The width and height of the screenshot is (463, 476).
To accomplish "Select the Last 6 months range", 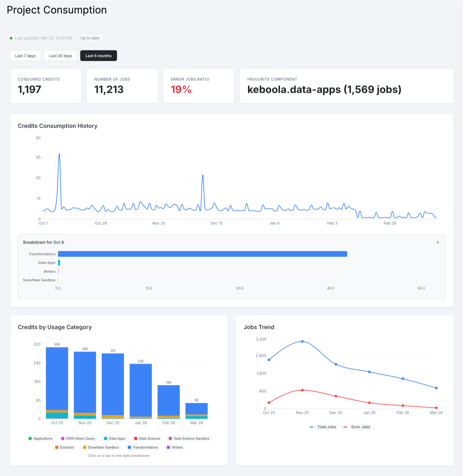I will point(99,56).
